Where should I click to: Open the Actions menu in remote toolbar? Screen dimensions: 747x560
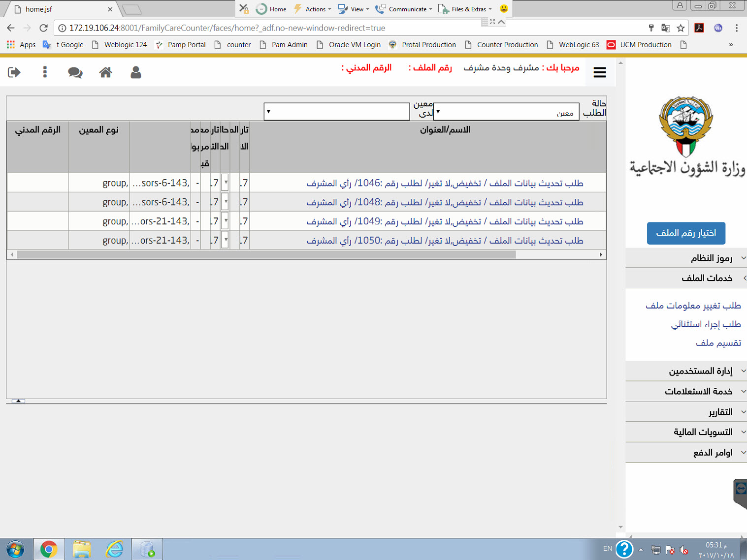(x=313, y=9)
